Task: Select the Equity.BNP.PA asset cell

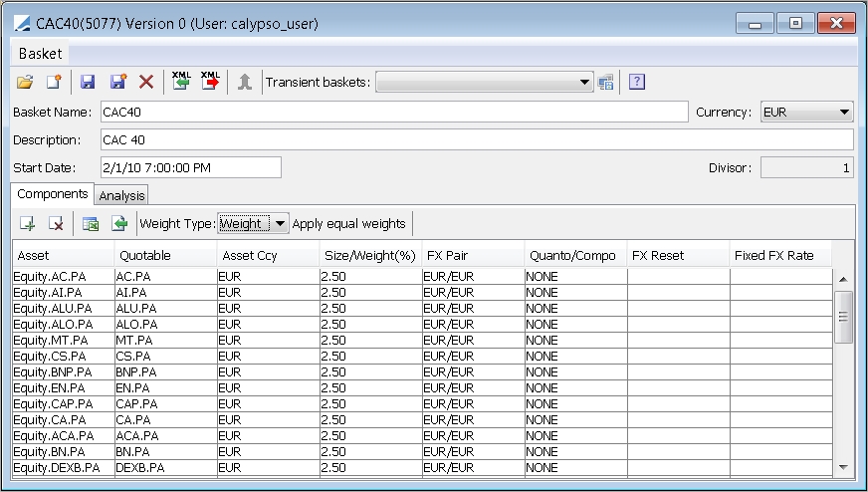Action: point(63,372)
